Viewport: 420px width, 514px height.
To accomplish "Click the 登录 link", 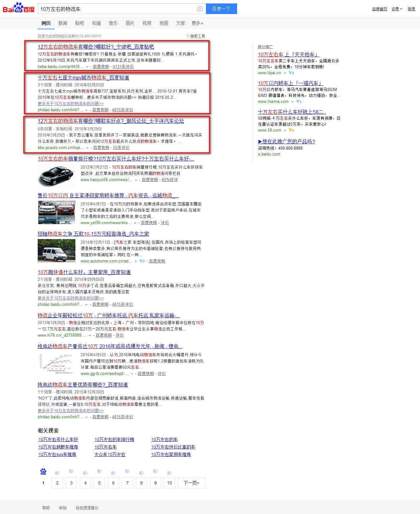I will 411,9.
